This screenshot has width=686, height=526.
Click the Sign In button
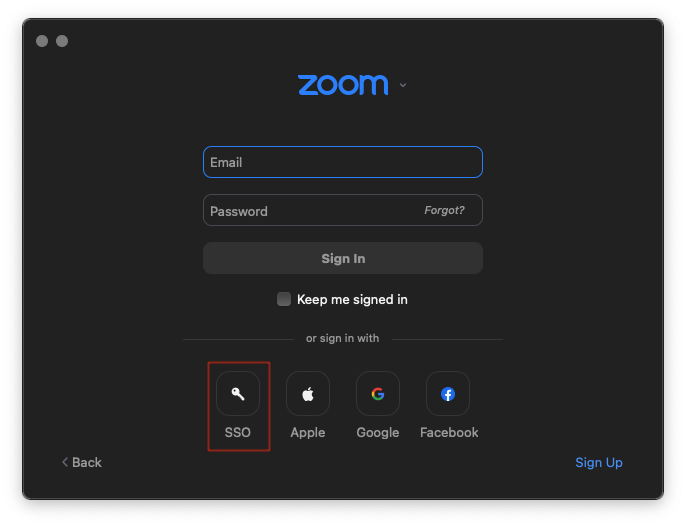click(343, 258)
